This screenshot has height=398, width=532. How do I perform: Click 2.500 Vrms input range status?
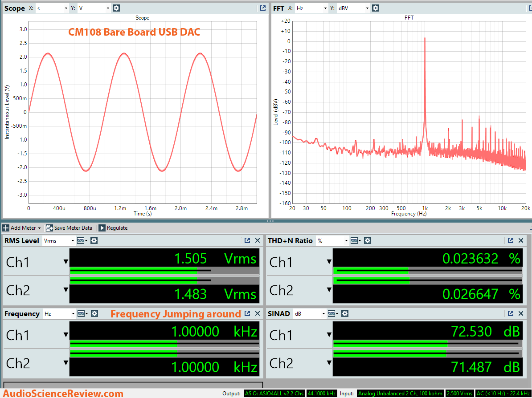(x=460, y=394)
